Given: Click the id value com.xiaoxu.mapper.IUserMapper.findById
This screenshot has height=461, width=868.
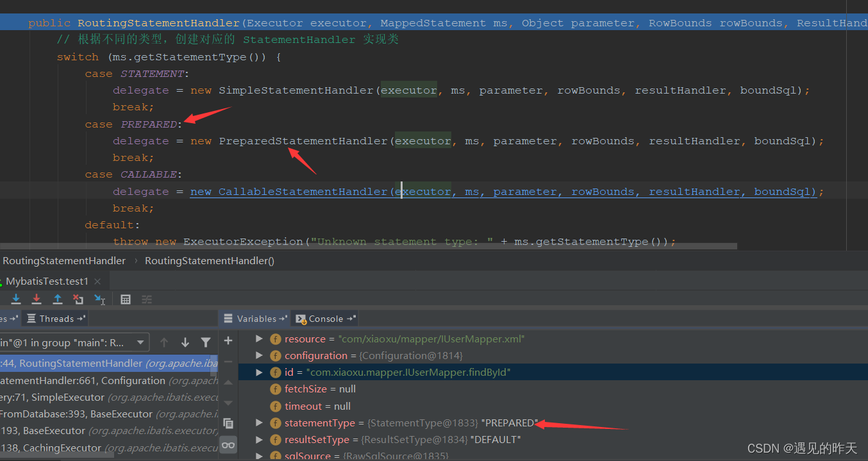Looking at the screenshot, I should coord(408,372).
